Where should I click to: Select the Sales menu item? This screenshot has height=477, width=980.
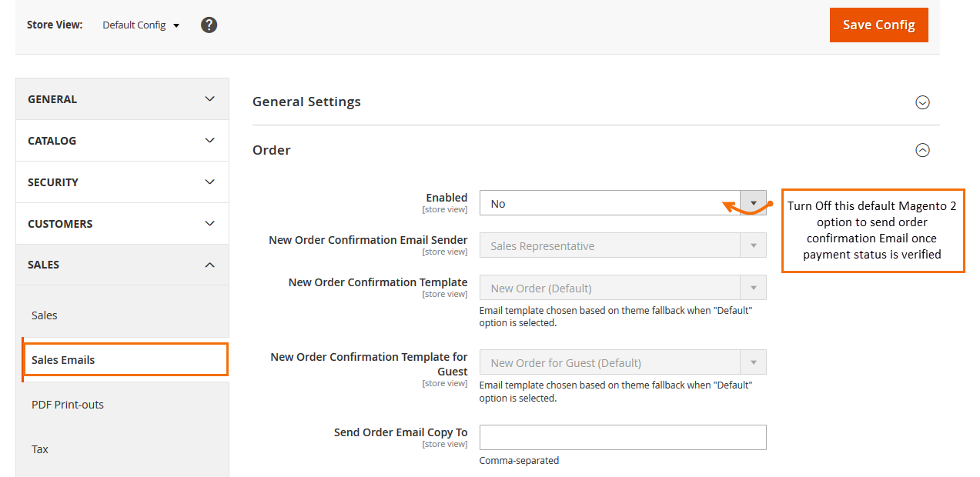[x=45, y=315]
